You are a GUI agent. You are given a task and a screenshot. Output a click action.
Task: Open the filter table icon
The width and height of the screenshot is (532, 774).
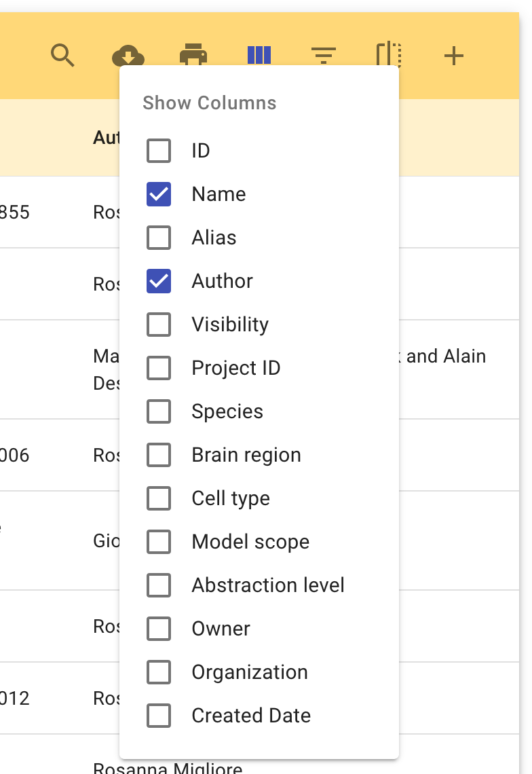coord(324,55)
